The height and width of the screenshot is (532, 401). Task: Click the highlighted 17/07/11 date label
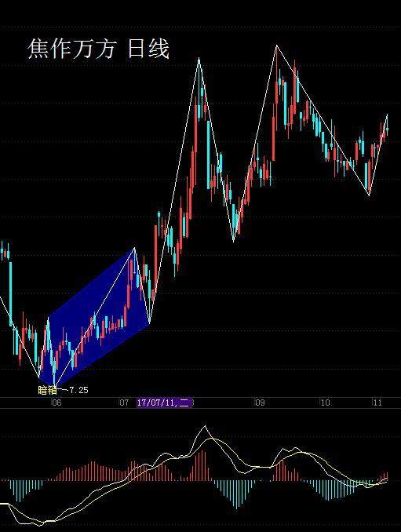164,403
